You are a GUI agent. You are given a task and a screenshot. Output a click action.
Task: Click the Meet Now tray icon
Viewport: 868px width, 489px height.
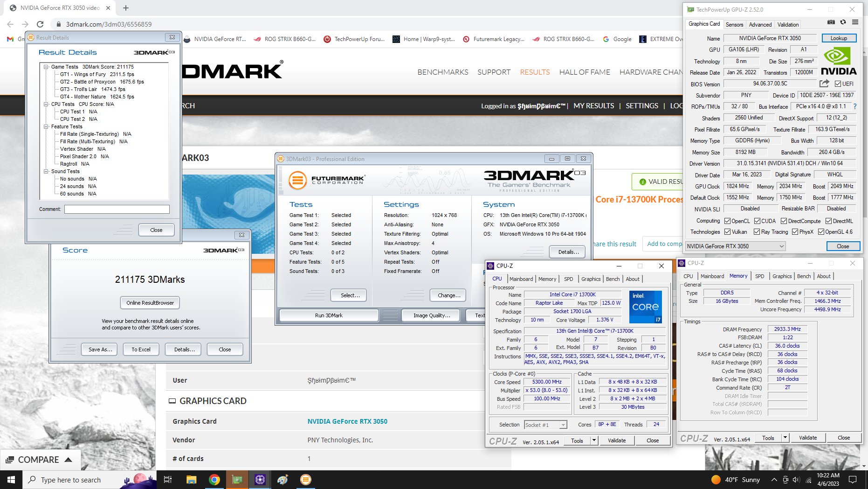pos(785,480)
